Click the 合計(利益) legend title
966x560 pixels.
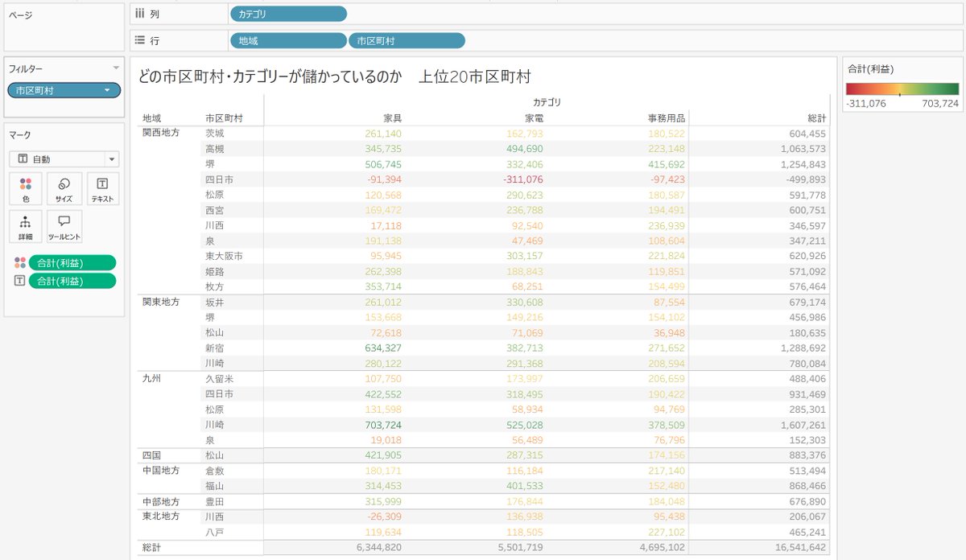(869, 68)
